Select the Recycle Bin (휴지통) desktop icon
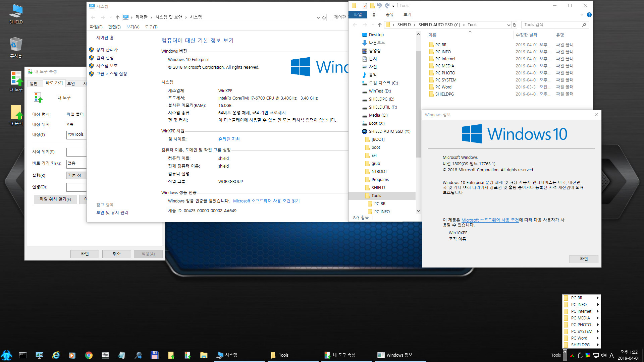Viewport: 644px width, 362px height. tap(16, 47)
